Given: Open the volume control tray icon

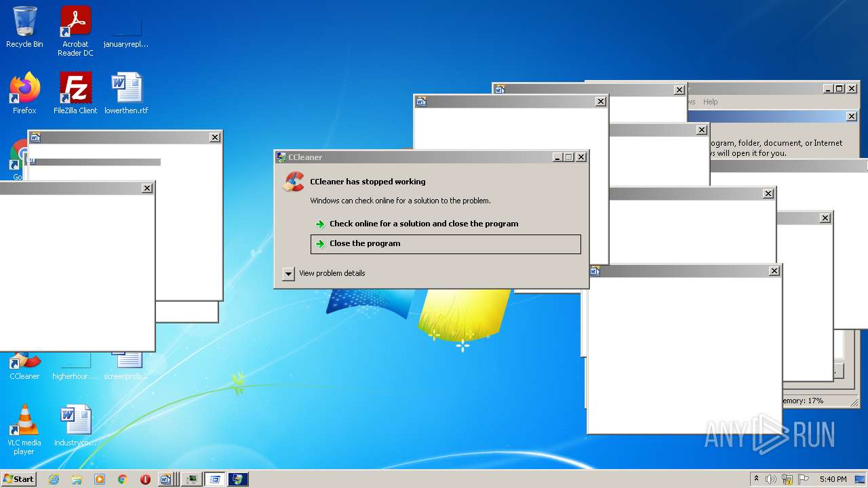Looking at the screenshot, I should tap(771, 479).
